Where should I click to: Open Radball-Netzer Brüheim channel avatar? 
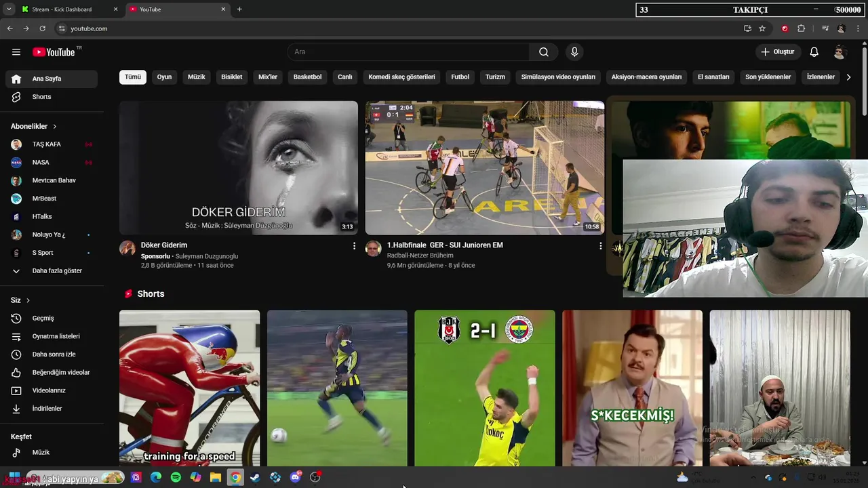tap(373, 248)
